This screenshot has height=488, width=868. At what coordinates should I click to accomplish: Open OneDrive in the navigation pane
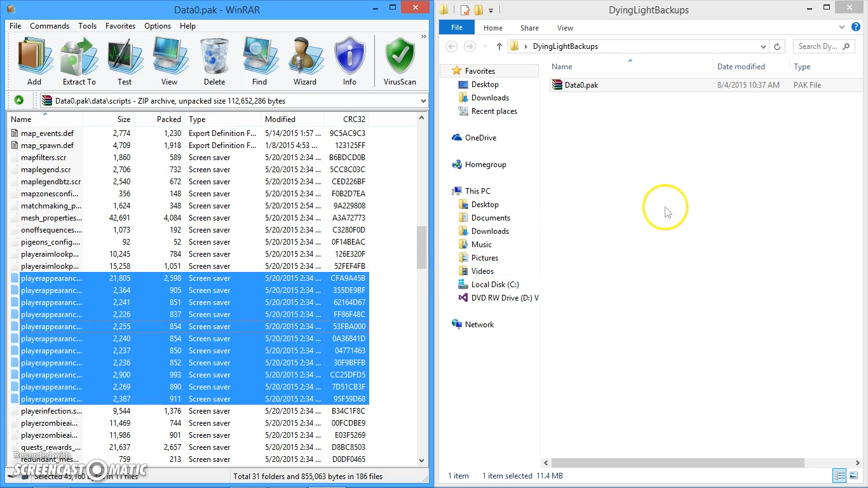point(480,138)
